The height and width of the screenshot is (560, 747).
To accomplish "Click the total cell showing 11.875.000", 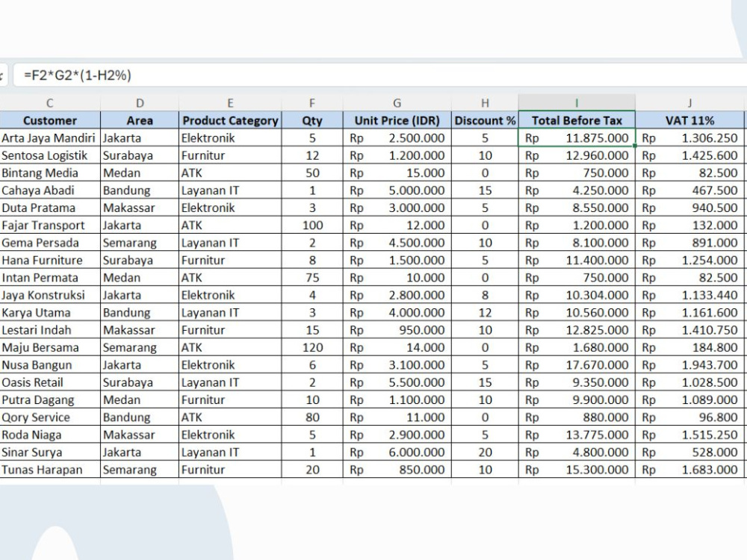I will tap(577, 138).
